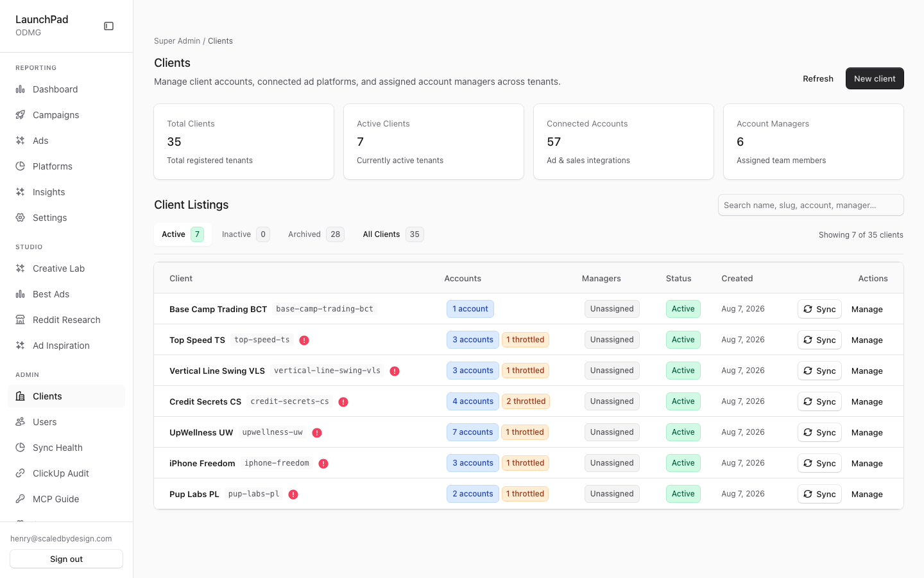Screen dimensions: 924x578
Task: Manage the Credit Secrets CS client
Action: coord(867,401)
